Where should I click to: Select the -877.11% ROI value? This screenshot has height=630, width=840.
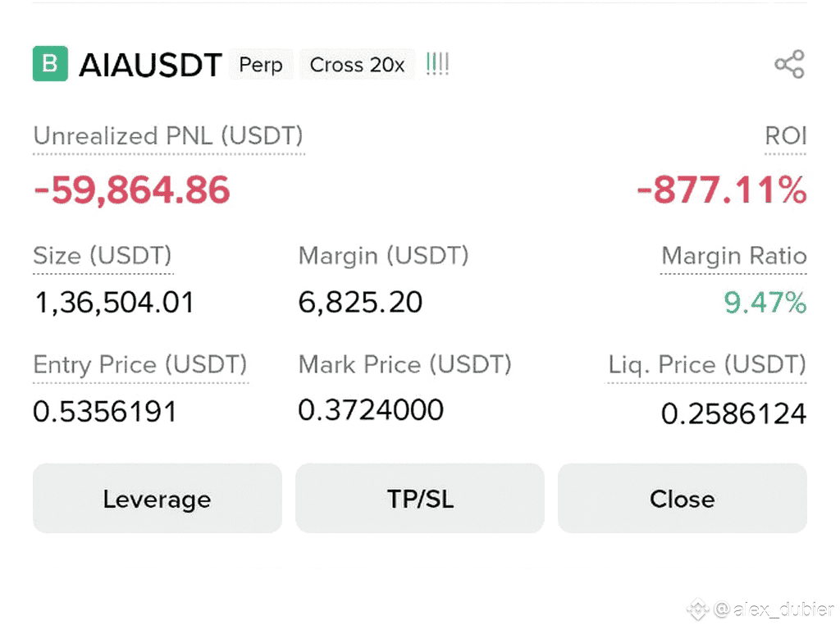tap(722, 189)
